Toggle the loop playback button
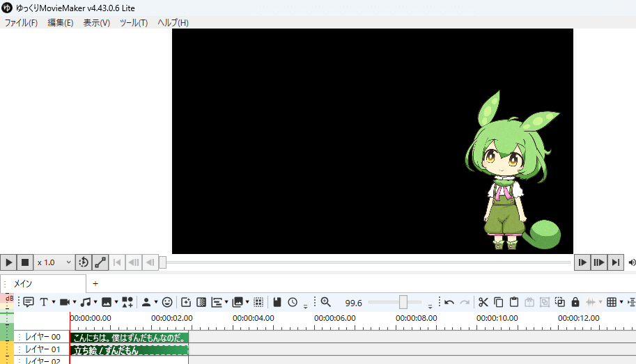The height and width of the screenshot is (364, 636). [x=84, y=262]
